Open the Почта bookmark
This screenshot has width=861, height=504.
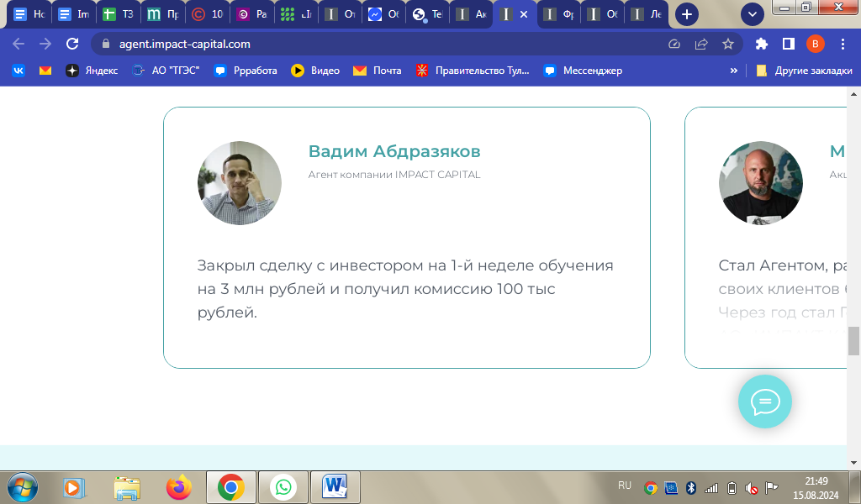point(378,71)
